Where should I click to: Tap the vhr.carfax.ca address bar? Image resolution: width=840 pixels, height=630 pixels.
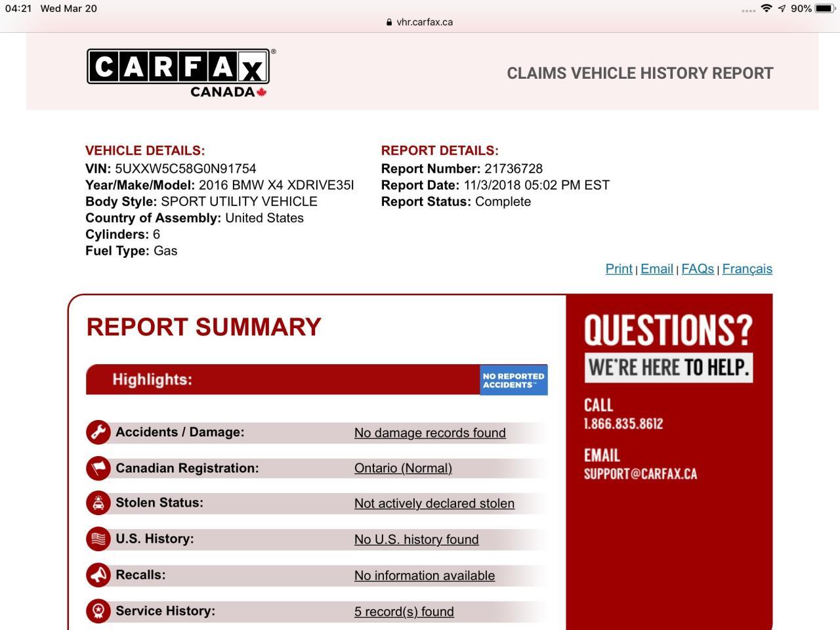[420, 22]
